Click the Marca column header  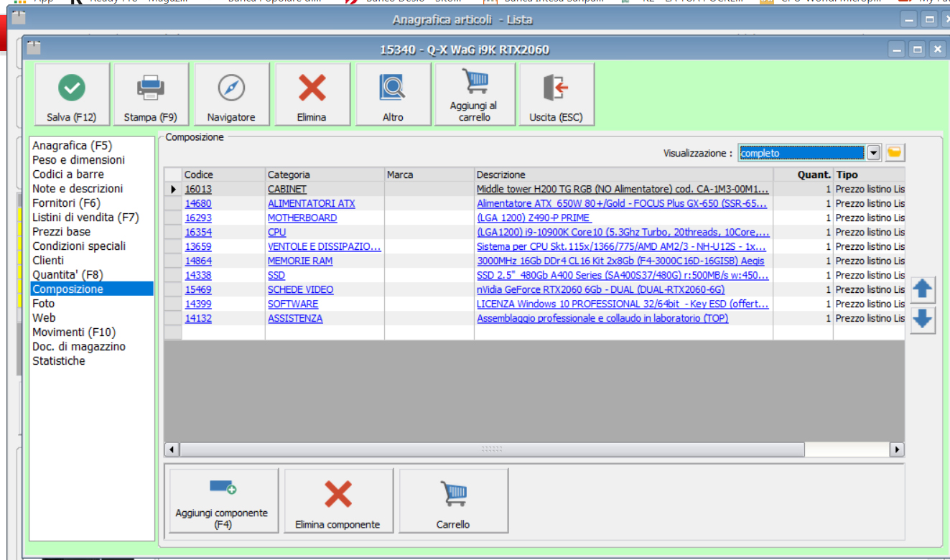coord(429,174)
